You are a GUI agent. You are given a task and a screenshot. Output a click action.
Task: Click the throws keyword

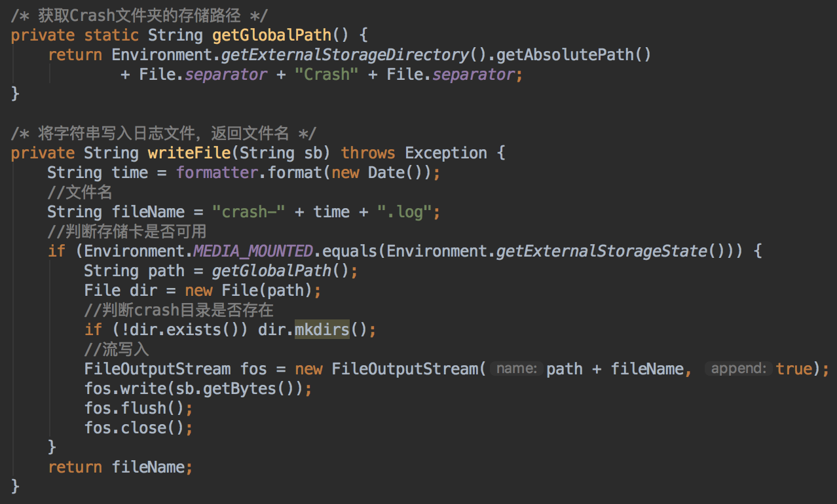[x=367, y=153]
